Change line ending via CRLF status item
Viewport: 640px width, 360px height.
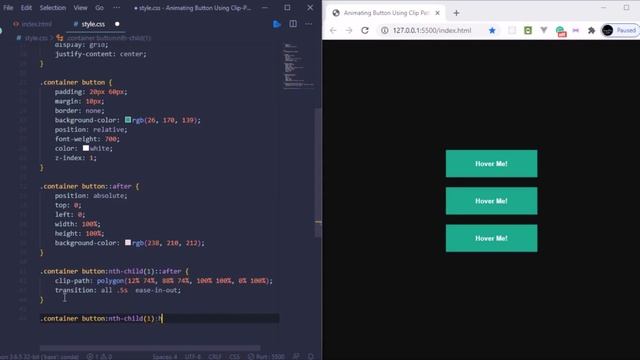click(x=215, y=356)
